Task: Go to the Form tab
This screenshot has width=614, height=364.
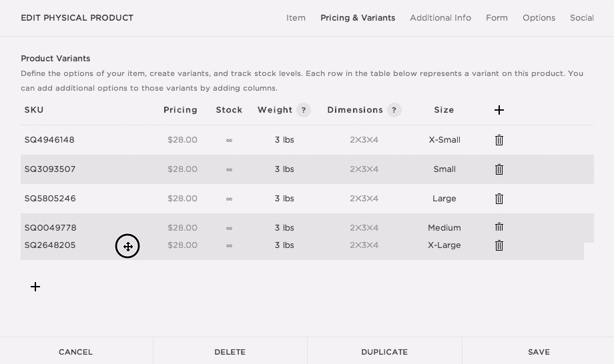Action: pos(497,18)
